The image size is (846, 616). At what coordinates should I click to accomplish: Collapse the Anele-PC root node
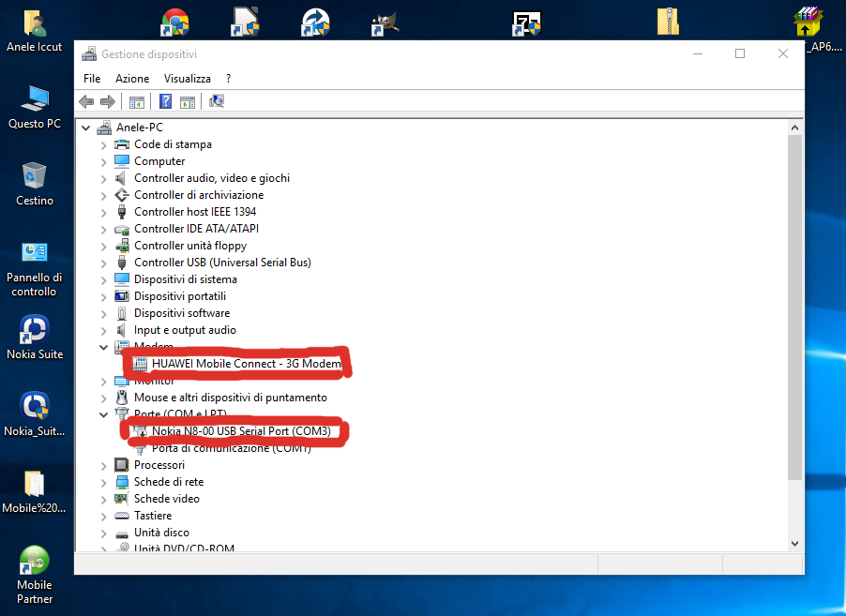pyautogui.click(x=85, y=128)
